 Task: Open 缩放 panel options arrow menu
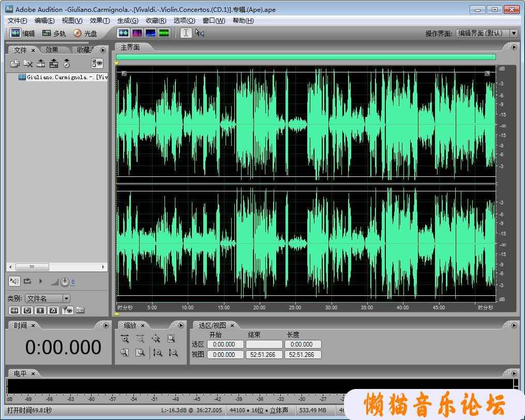click(181, 325)
